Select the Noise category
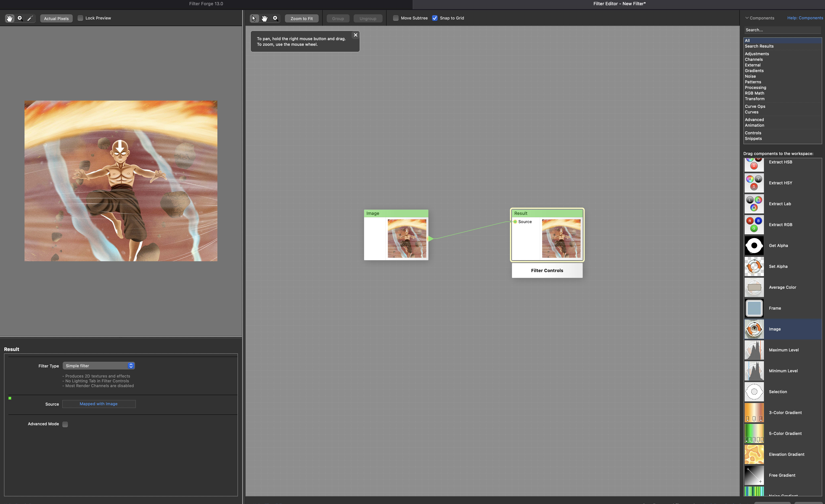This screenshot has width=825, height=504. [x=782, y=76]
